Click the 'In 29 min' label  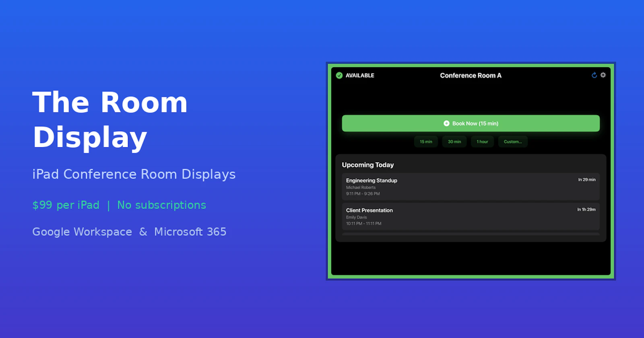[x=587, y=179]
